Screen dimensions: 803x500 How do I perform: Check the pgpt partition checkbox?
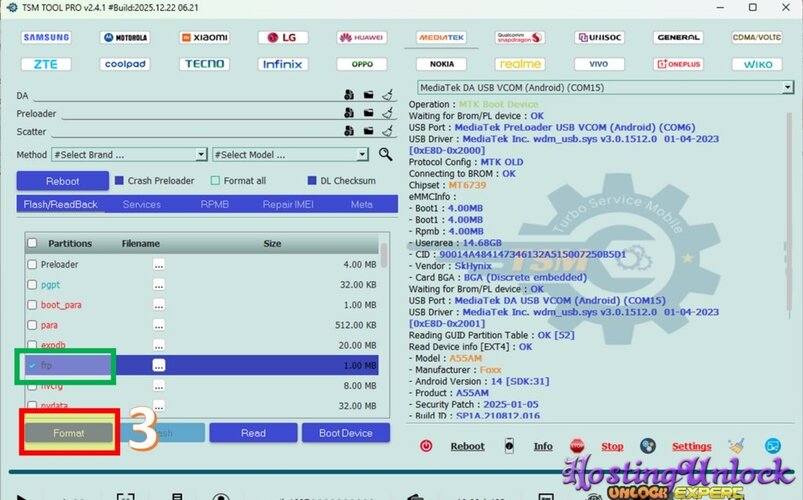pyautogui.click(x=32, y=284)
